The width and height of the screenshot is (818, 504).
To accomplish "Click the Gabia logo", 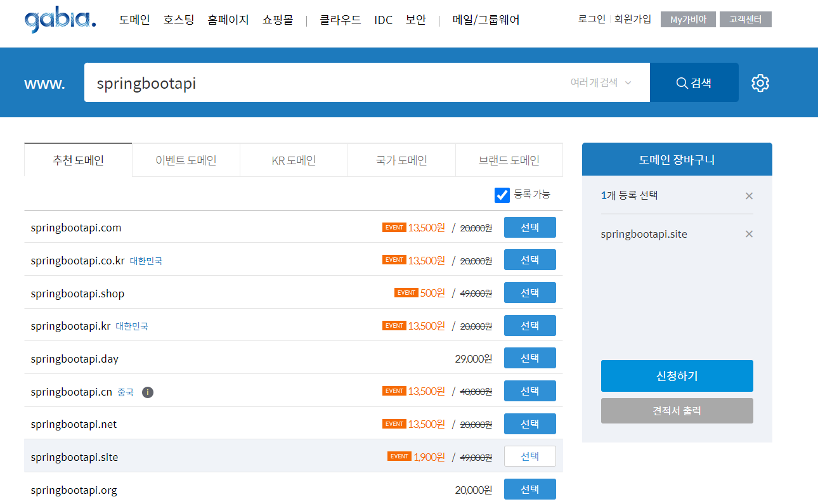I will (60, 20).
